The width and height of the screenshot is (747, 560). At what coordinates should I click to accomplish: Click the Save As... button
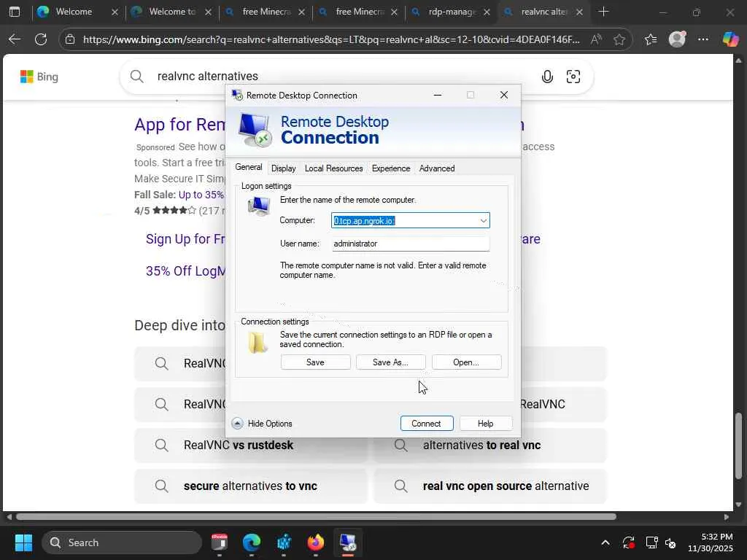tap(390, 362)
